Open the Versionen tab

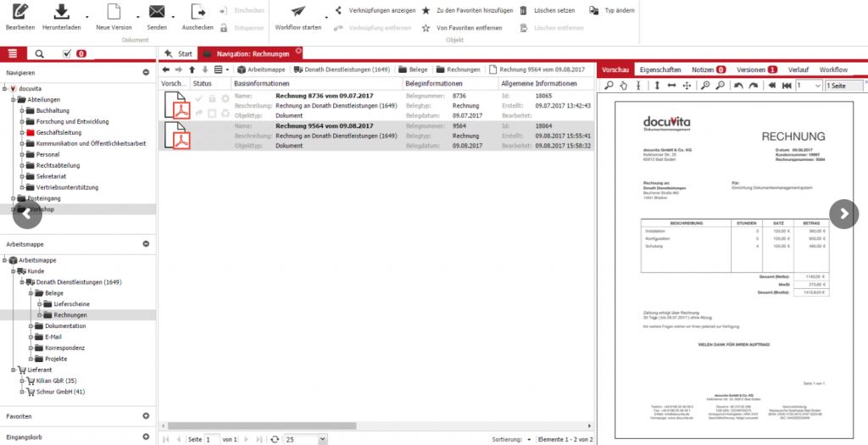point(756,69)
